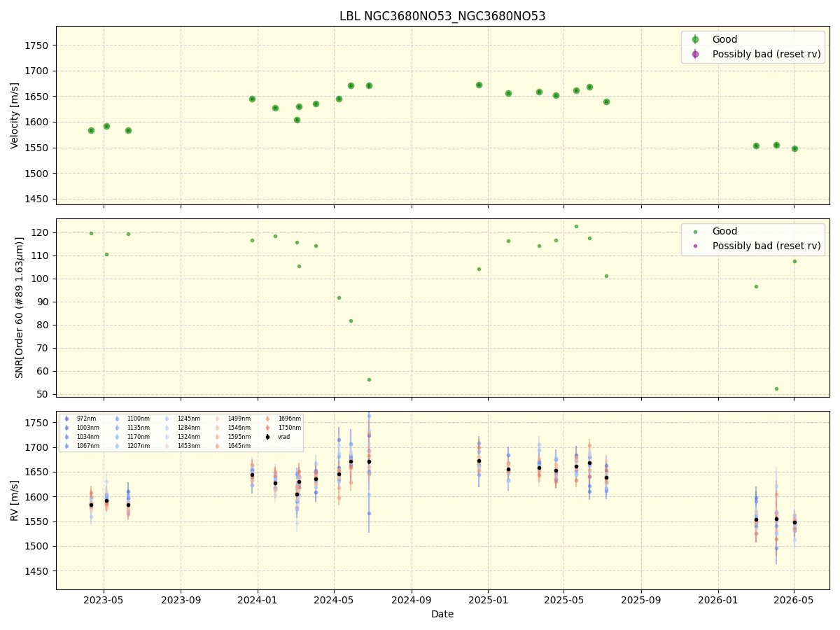Click the last green velocity point in 2026-05
Viewport: 840px width, 630px height.
point(794,148)
